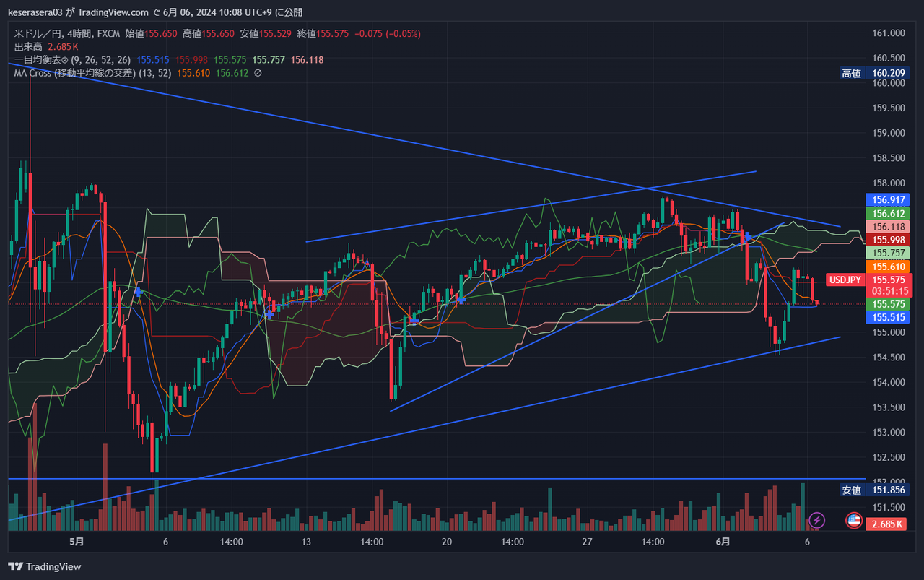Click the MA Cross (移動平均線の交差) indicator label
Screen dimensions: 924x580
pos(92,73)
